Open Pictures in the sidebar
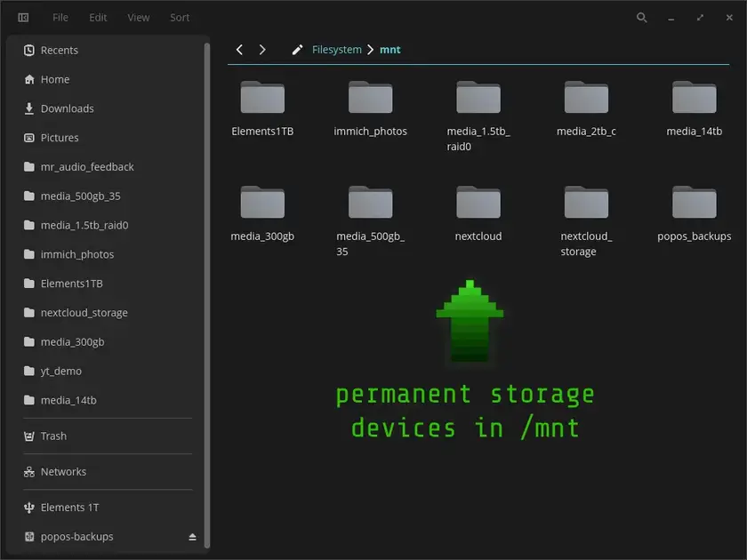Screen dimensions: 747x560 108,138
